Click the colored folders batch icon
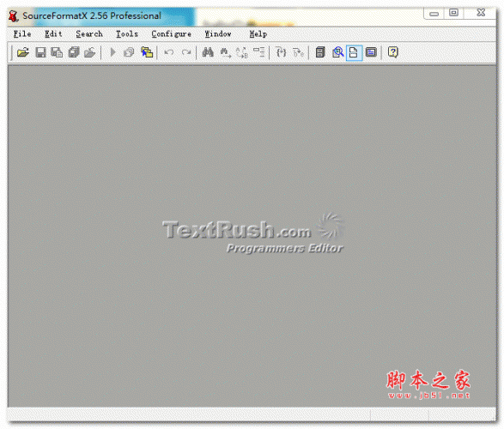The width and height of the screenshot is (504, 429). [147, 52]
